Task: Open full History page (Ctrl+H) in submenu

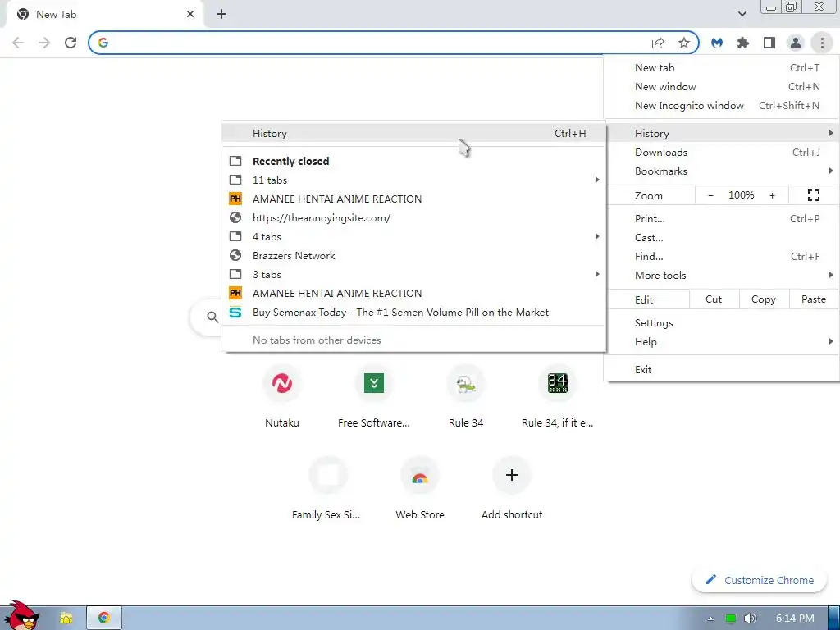Action: (x=413, y=134)
